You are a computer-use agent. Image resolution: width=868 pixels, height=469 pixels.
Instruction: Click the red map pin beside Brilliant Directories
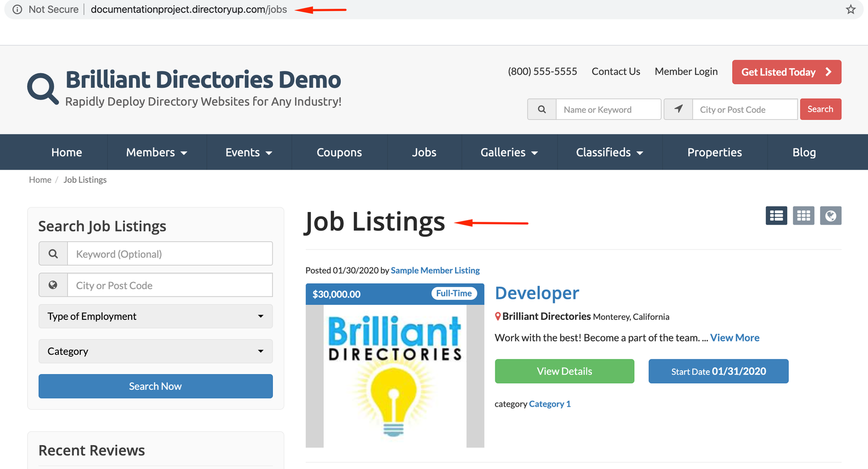coord(497,316)
